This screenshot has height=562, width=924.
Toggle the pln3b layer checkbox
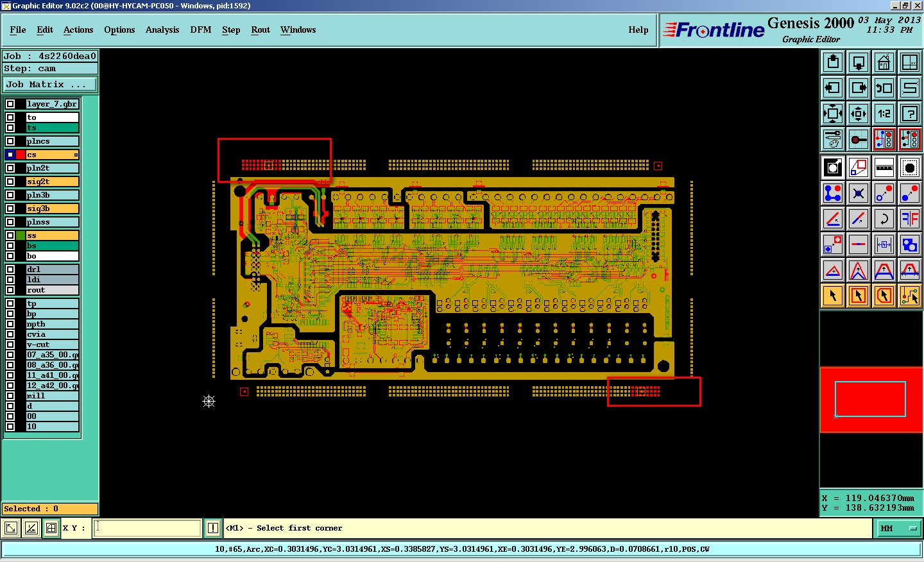10,195
